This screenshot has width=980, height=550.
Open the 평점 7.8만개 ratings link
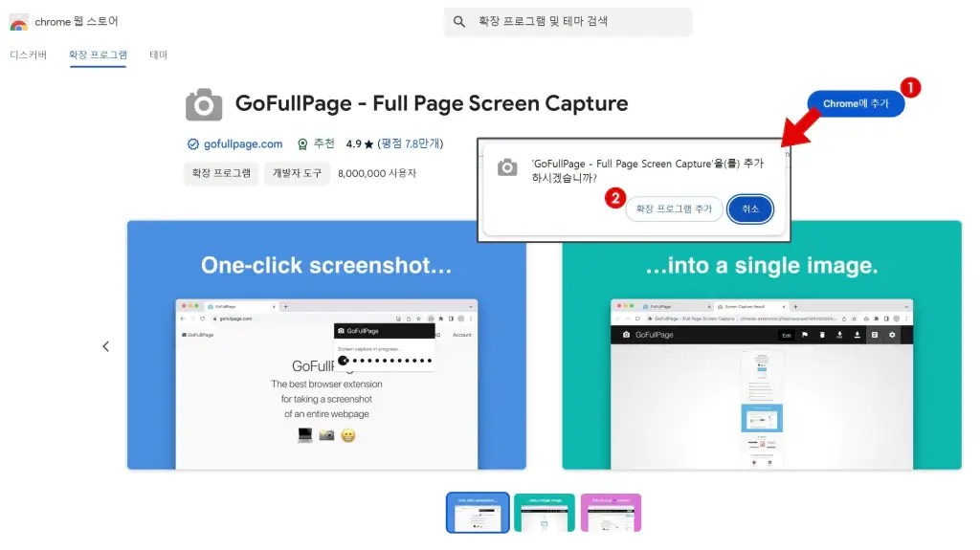(411, 144)
